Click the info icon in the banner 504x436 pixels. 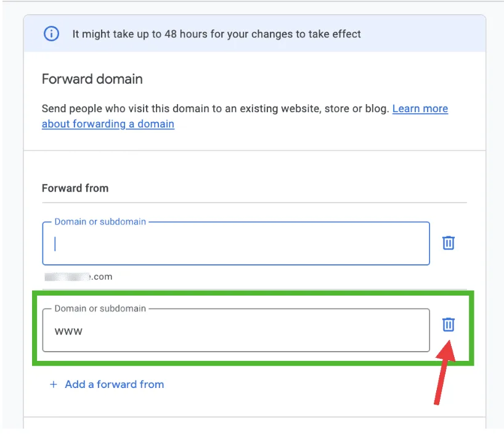51,34
